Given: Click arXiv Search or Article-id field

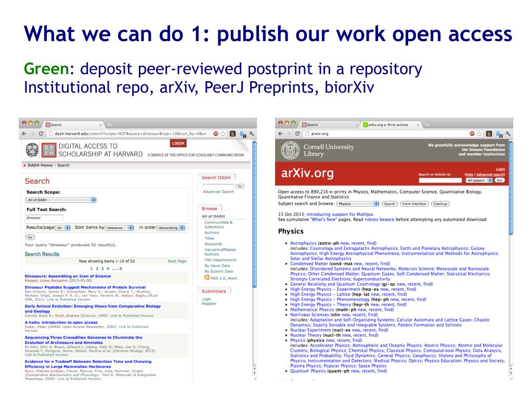Looking at the screenshot, I should point(440,180).
